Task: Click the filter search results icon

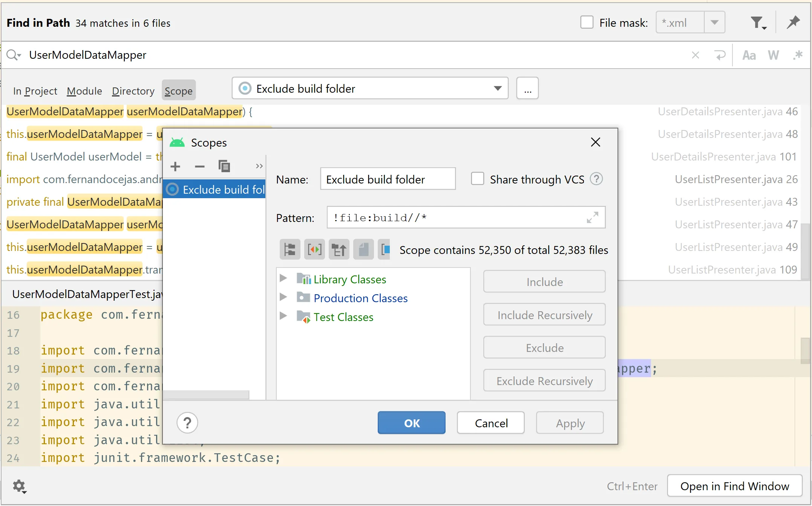Action: (758, 23)
